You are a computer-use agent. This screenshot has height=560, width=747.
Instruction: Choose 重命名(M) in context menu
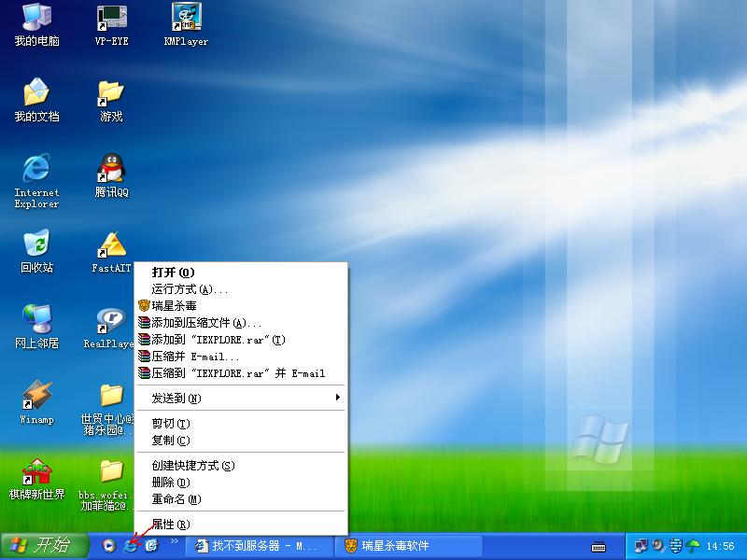click(241, 499)
